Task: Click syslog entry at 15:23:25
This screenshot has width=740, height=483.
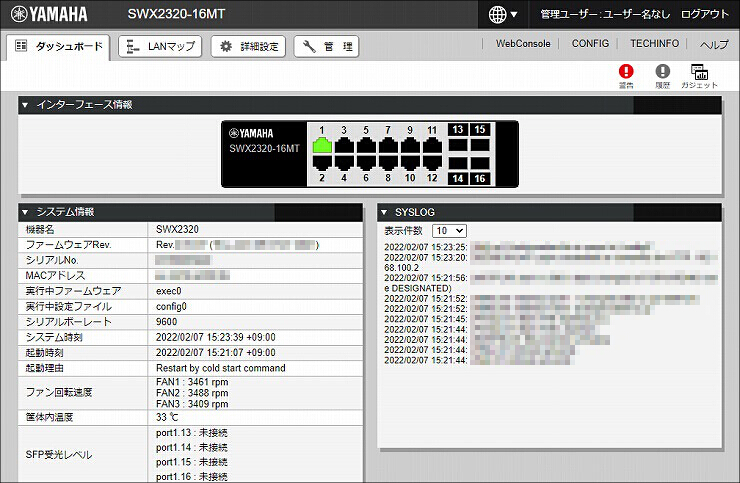Action: (x=520, y=247)
